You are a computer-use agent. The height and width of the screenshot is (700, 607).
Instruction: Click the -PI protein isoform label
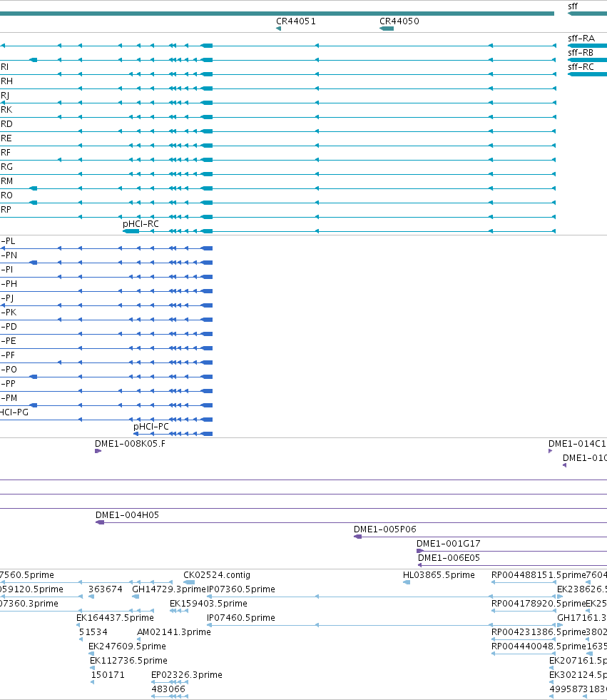[x=6, y=270]
